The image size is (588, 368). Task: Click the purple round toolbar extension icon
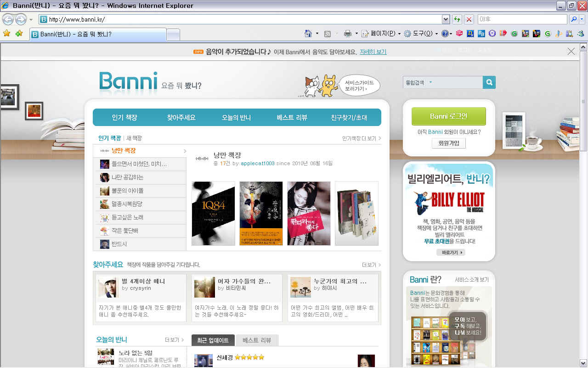[x=492, y=34]
